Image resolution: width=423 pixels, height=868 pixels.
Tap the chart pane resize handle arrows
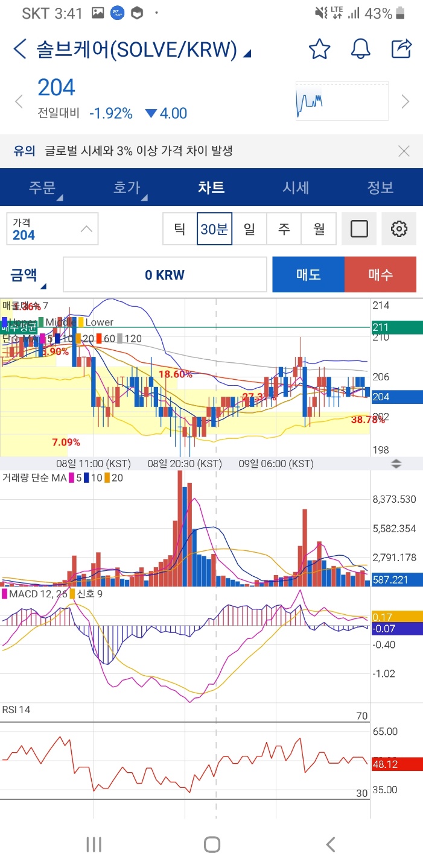(396, 464)
